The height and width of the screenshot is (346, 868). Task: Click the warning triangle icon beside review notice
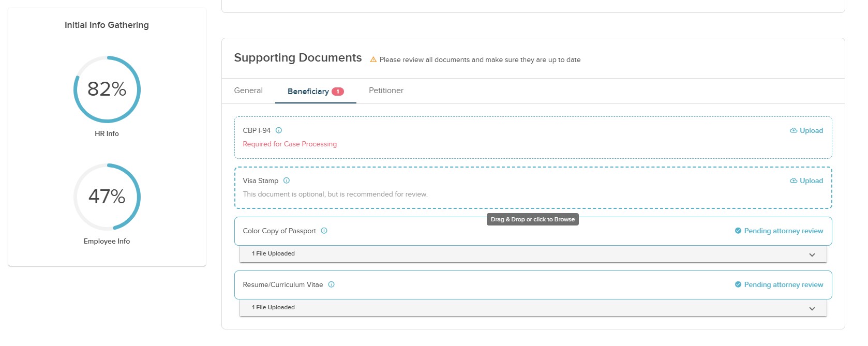point(373,60)
